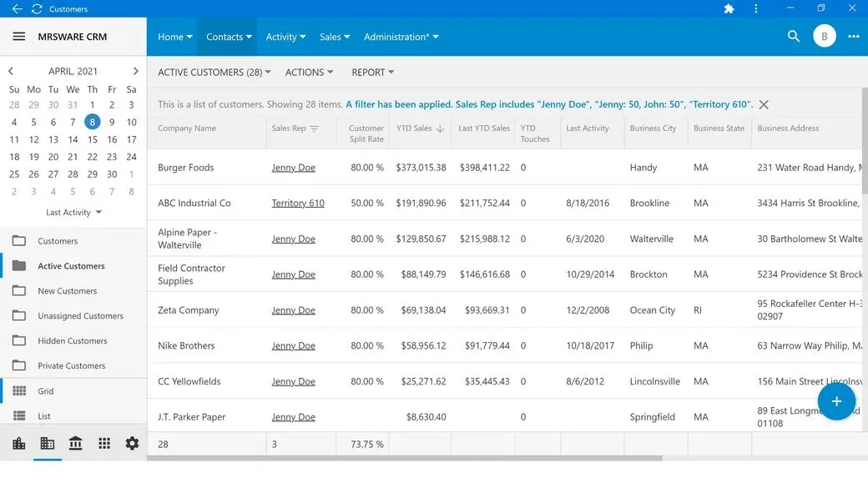868x488 pixels.
Task: Open the Territory 610 sales rep link
Action: click(298, 204)
